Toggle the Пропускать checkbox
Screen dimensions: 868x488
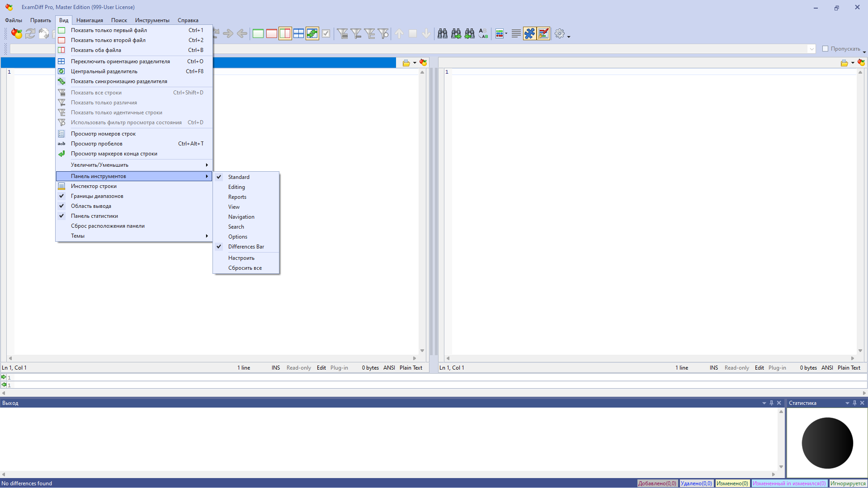pyautogui.click(x=825, y=49)
